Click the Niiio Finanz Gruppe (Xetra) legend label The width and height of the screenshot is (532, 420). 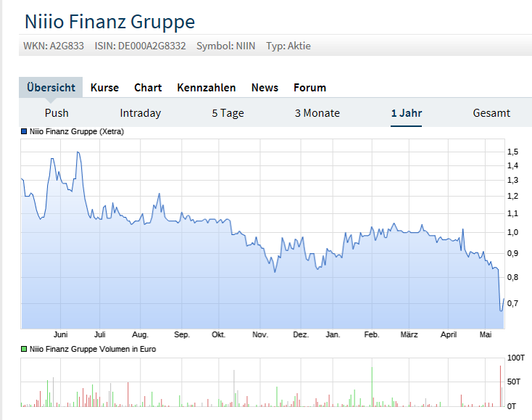78,132
